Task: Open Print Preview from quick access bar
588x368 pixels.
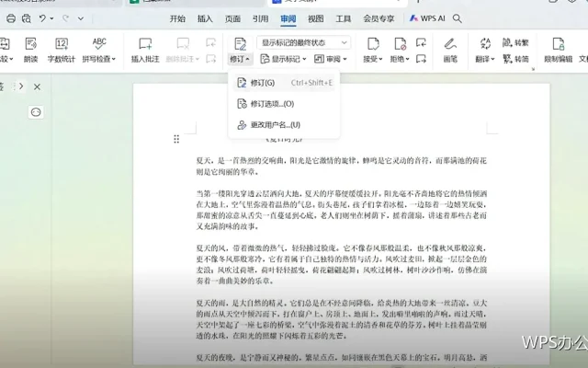Action: coord(27,18)
